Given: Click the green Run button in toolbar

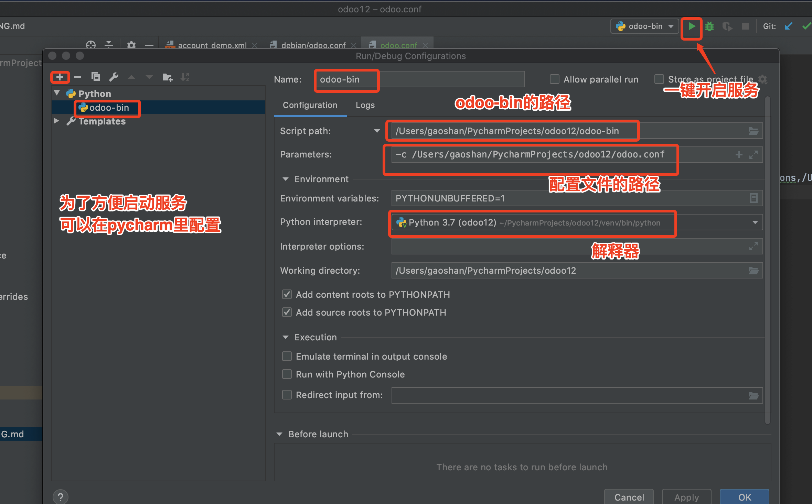Looking at the screenshot, I should click(x=691, y=26).
